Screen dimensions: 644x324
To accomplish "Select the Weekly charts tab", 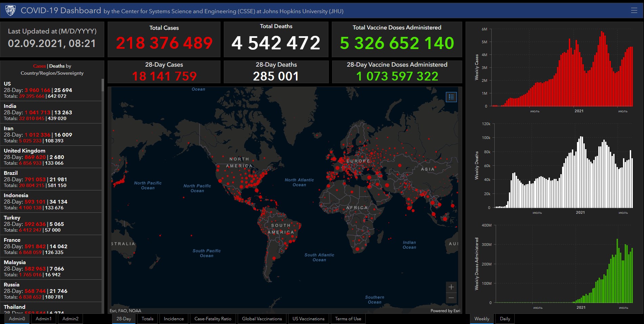I will pos(481,319).
